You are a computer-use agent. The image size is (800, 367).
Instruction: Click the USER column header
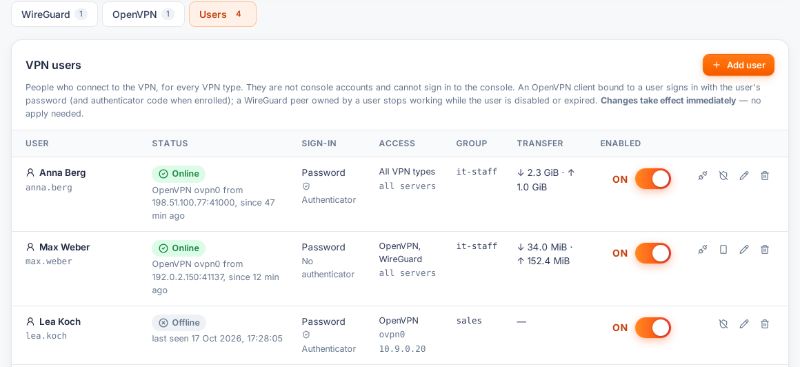(37, 143)
